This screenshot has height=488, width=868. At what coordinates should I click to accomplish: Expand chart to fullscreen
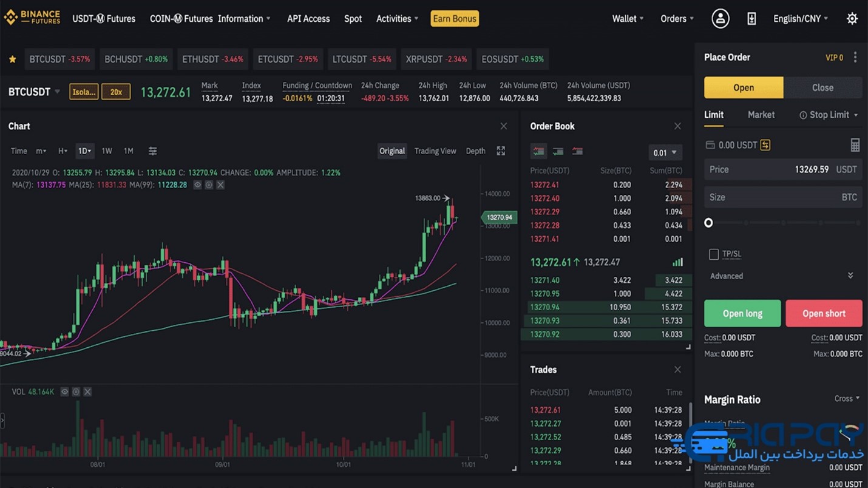click(x=501, y=151)
